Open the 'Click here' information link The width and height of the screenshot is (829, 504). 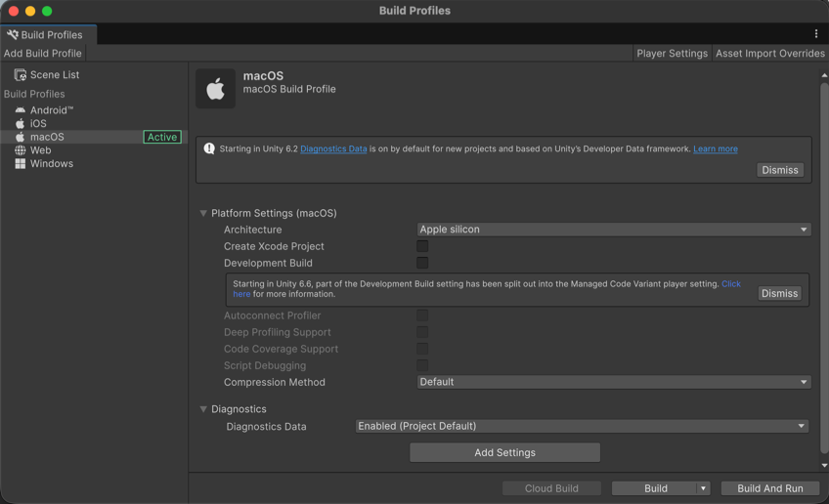[x=731, y=284]
